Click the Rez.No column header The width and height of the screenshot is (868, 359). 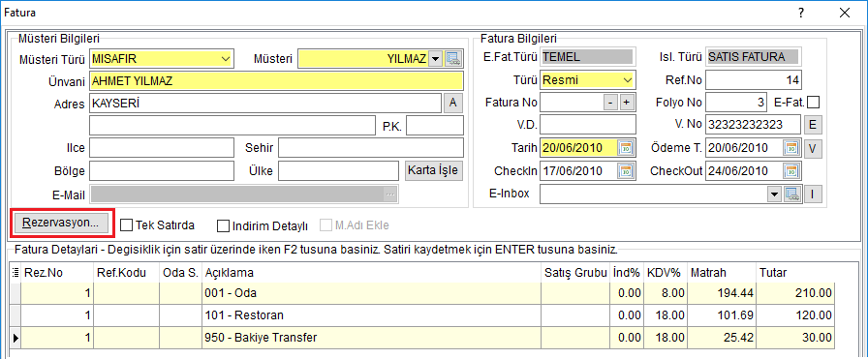57,273
